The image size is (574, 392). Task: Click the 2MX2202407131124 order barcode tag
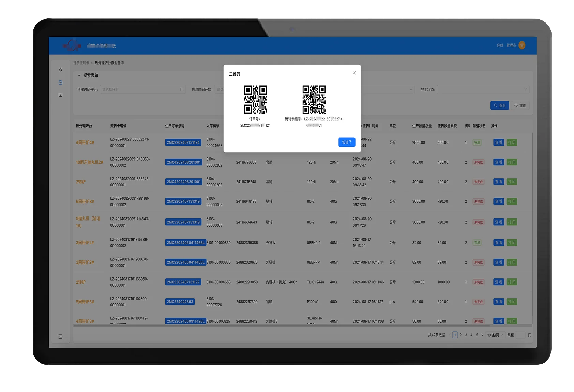[183, 142]
